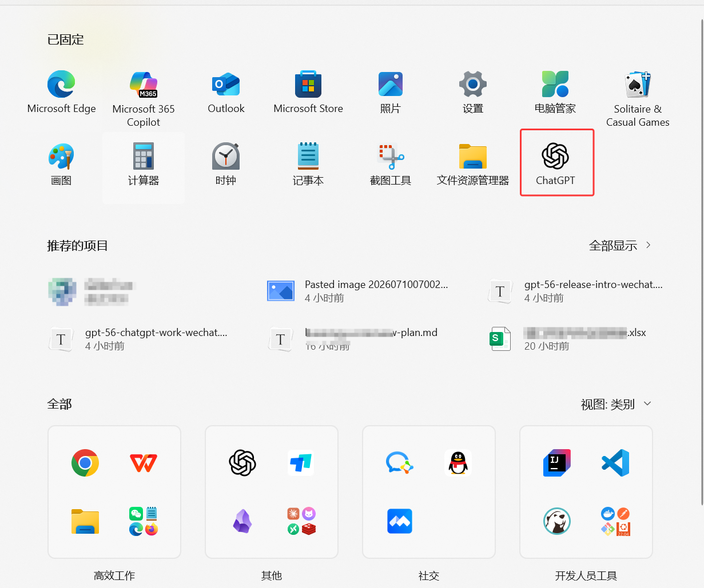This screenshot has width=704, height=588.
Task: Launch Microsoft 365 Copilot
Action: (144, 99)
